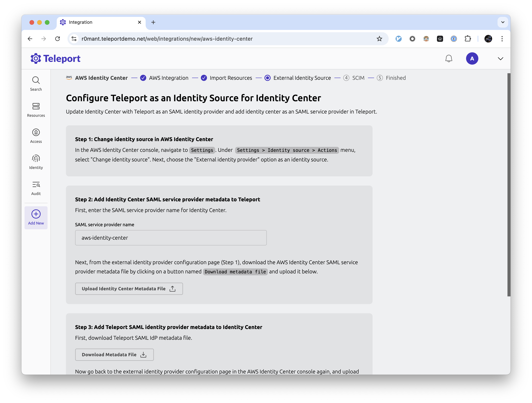
Task: Open the Identity sidebar section
Action: click(36, 162)
